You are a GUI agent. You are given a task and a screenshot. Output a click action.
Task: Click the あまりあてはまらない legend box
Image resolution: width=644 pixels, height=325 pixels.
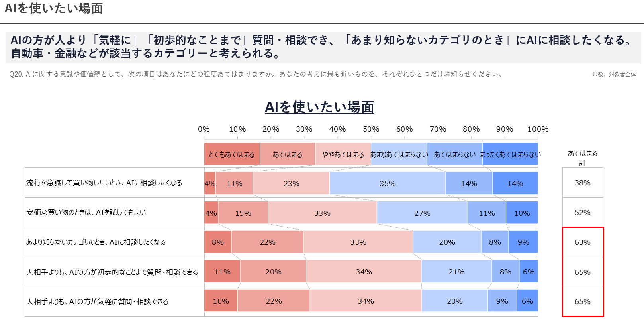tap(399, 154)
